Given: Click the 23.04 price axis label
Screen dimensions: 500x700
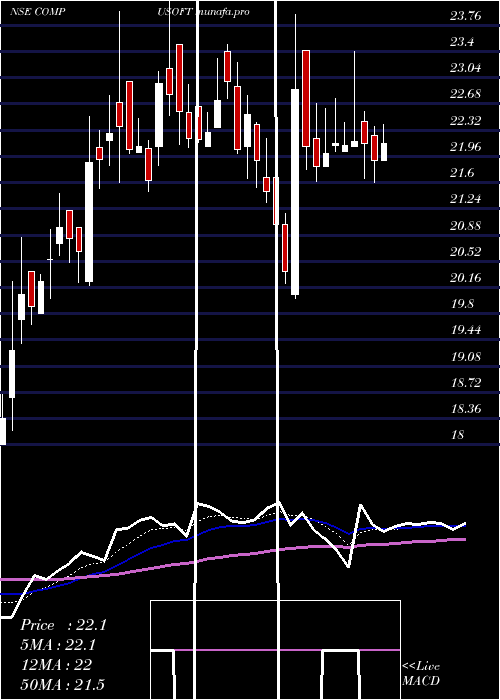Looking at the screenshot, I should pos(466,68).
